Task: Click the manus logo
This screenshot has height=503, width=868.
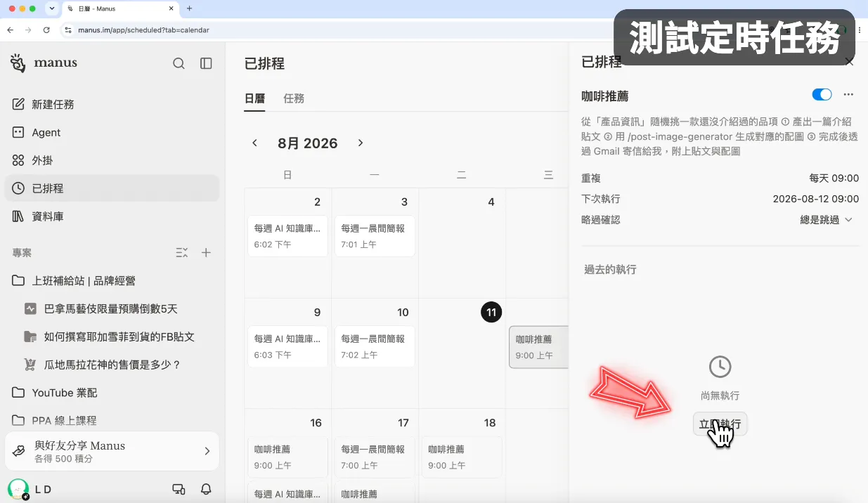Action: pos(44,63)
